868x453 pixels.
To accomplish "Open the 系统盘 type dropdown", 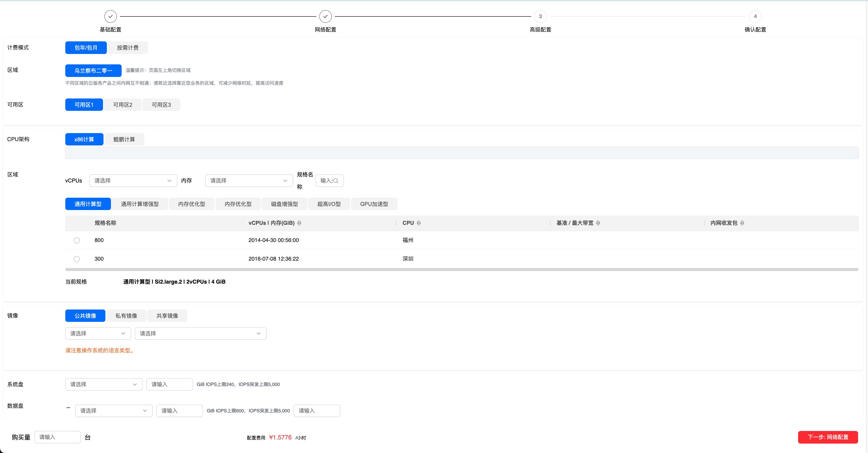I will (103, 384).
